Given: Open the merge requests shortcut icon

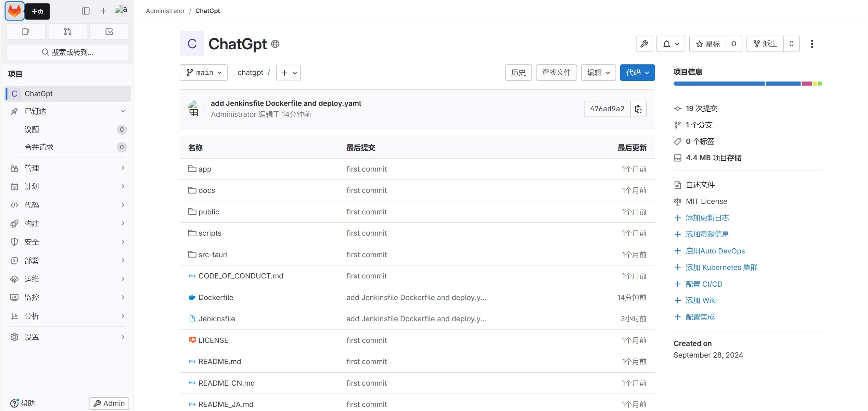Looking at the screenshot, I should coord(67,32).
